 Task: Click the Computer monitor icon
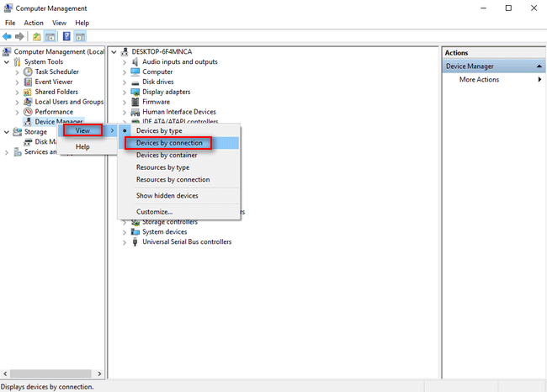coord(135,72)
